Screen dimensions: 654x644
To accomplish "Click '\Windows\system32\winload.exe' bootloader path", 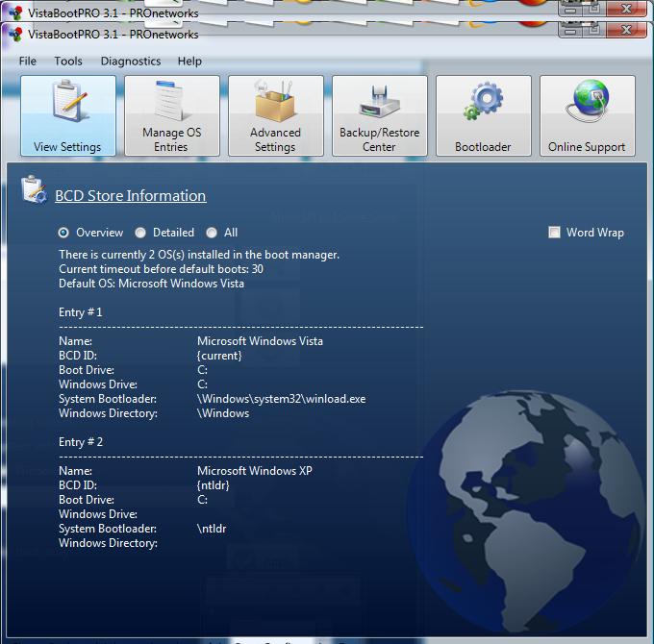I will [x=282, y=399].
